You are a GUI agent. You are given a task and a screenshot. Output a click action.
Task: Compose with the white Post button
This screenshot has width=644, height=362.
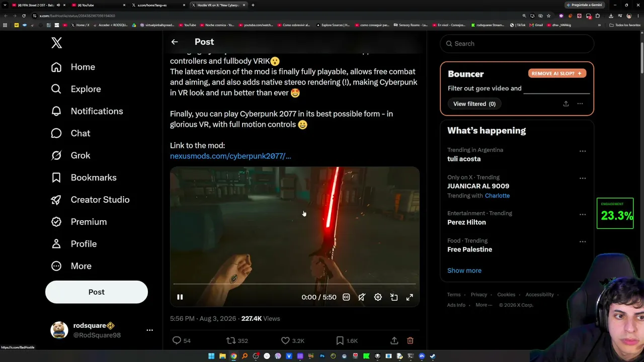click(97, 292)
